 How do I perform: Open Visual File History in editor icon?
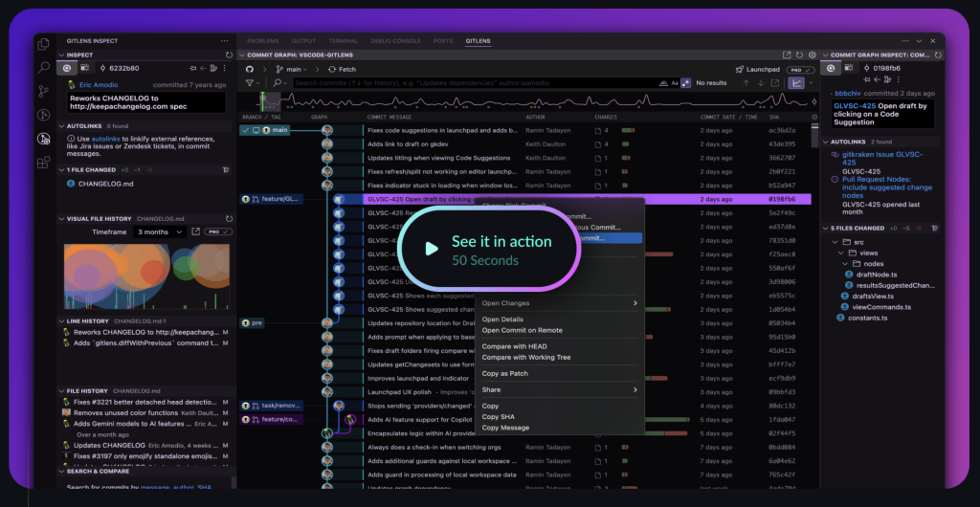tap(195, 231)
